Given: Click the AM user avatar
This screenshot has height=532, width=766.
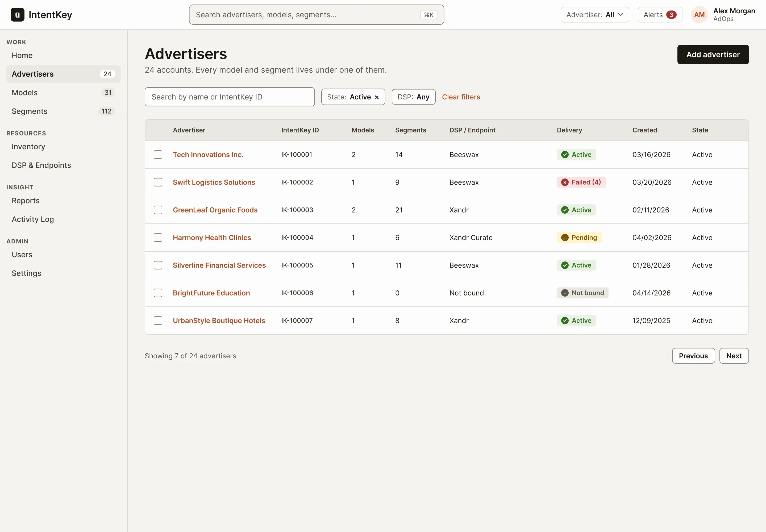Looking at the screenshot, I should [x=699, y=15].
